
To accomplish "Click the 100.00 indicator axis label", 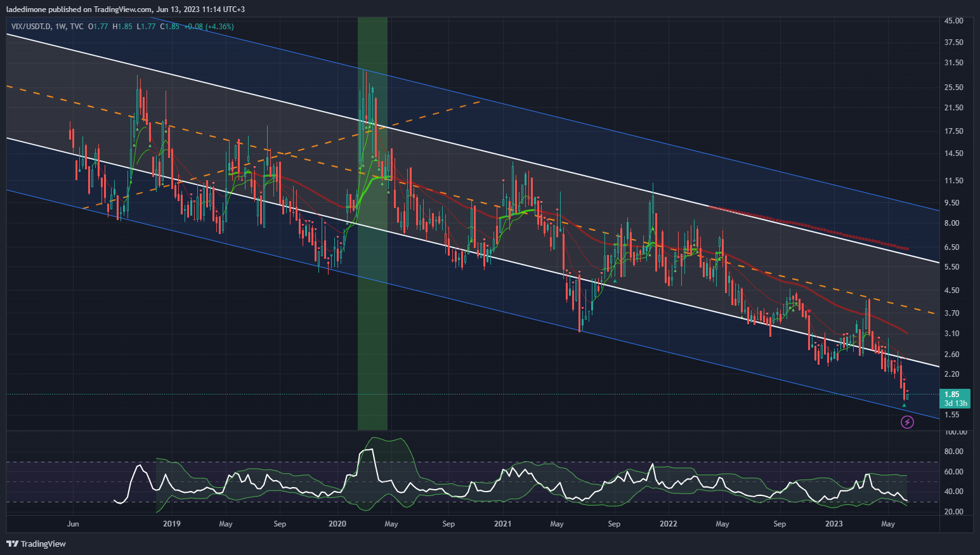I will click(956, 433).
